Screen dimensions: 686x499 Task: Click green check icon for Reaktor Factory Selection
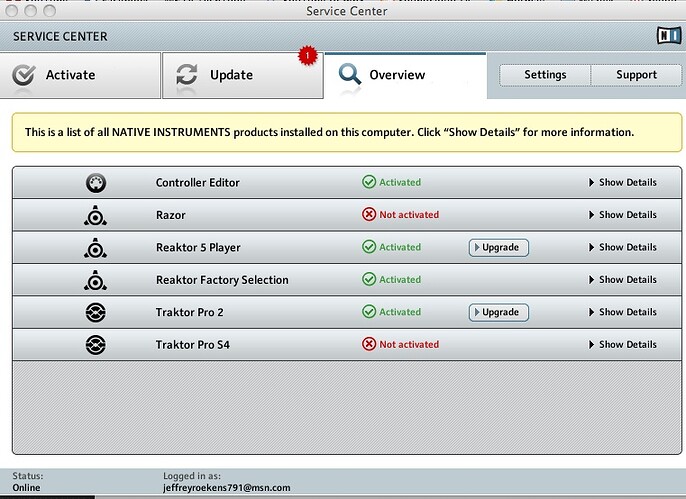[x=369, y=279]
